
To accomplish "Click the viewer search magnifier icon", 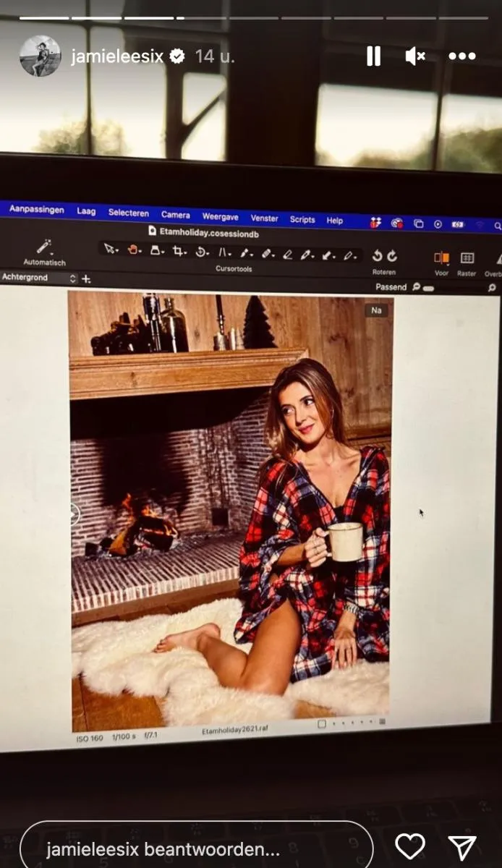I will 492,288.
